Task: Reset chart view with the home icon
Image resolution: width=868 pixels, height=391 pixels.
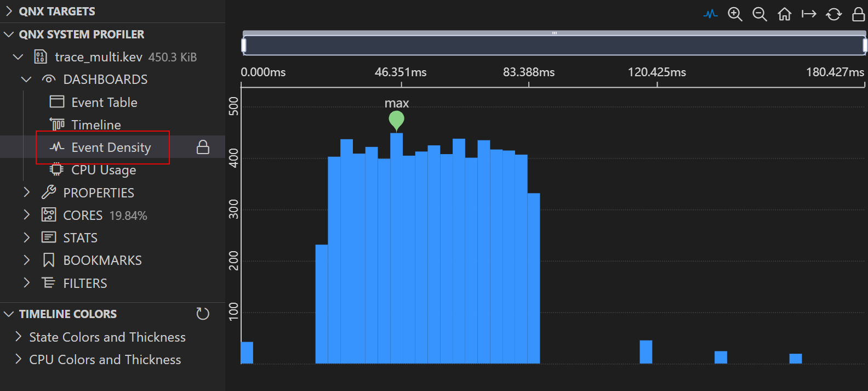Action: click(784, 14)
